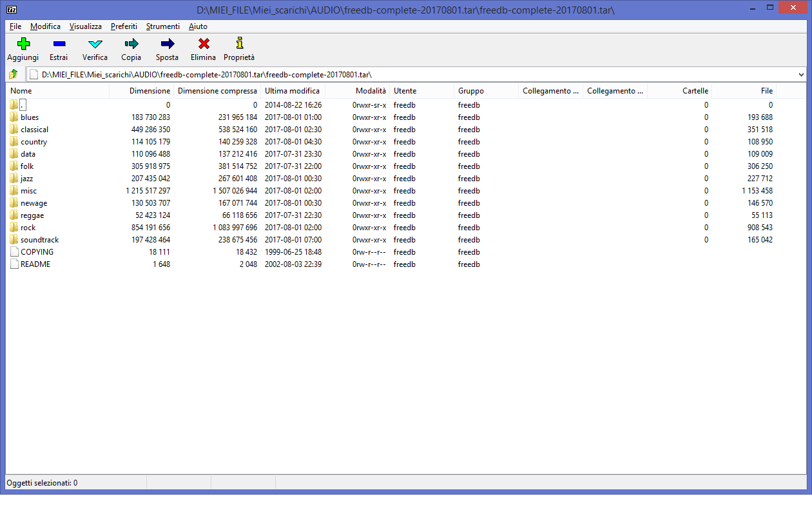Click the jazz size value 207 435 042
Image resolution: width=812 pixels, height=512 pixels.
pos(151,179)
